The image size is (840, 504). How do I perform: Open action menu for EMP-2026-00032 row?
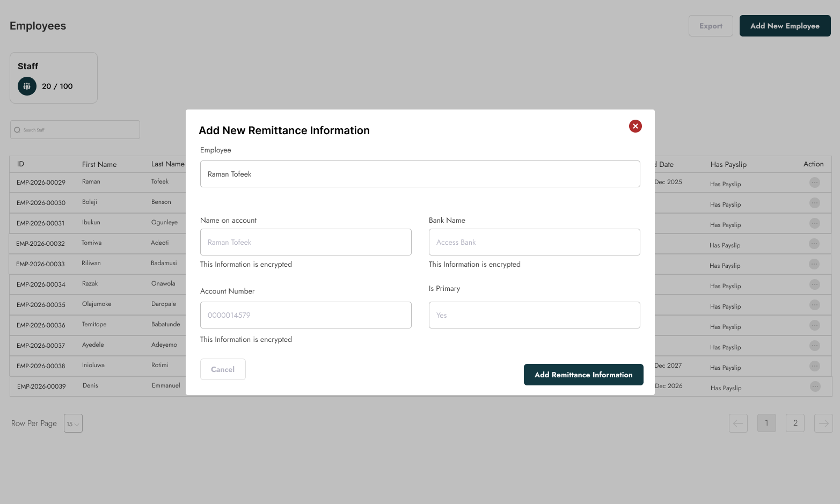point(814,244)
